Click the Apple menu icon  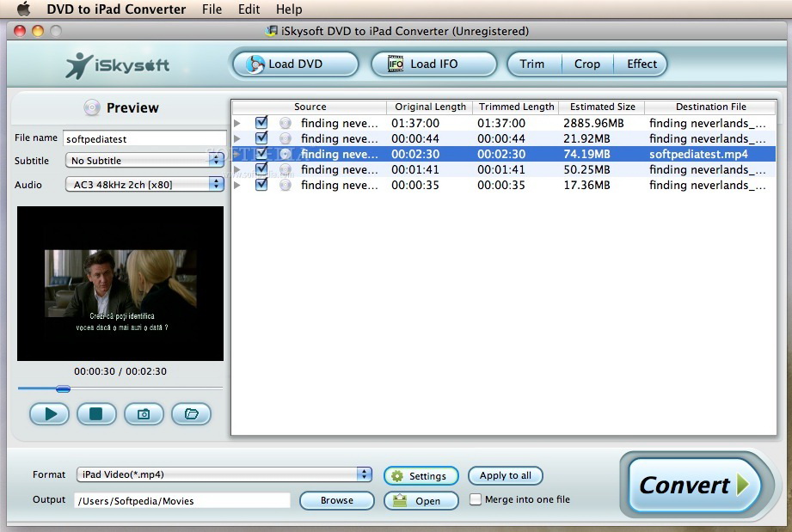click(x=23, y=9)
